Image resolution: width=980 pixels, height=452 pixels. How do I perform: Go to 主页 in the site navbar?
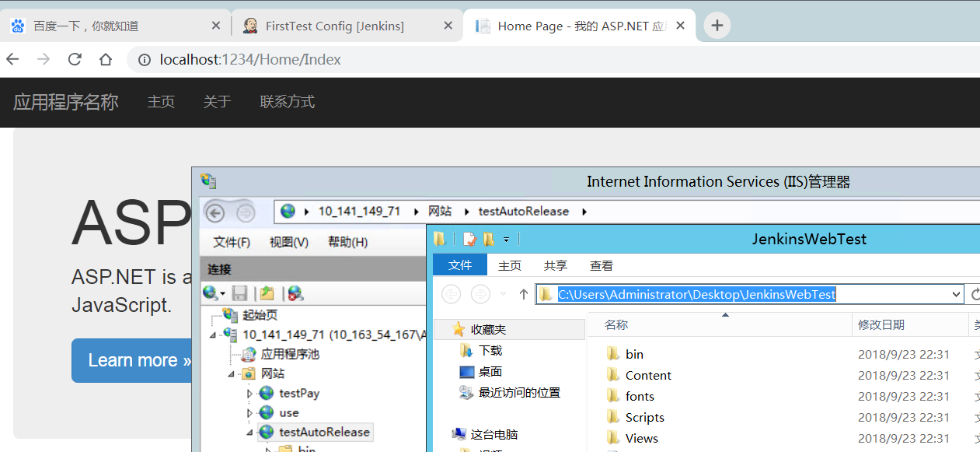[161, 102]
